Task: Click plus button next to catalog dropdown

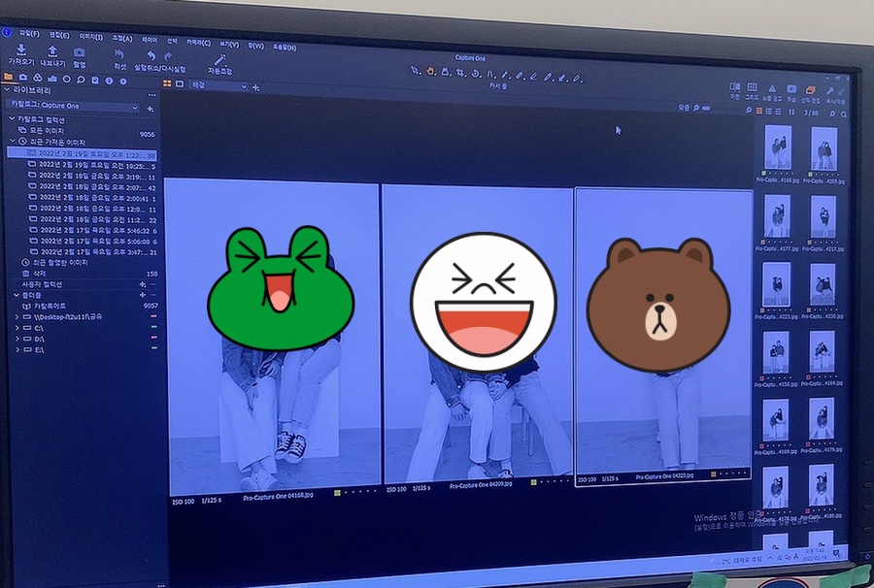Action: click(150, 109)
